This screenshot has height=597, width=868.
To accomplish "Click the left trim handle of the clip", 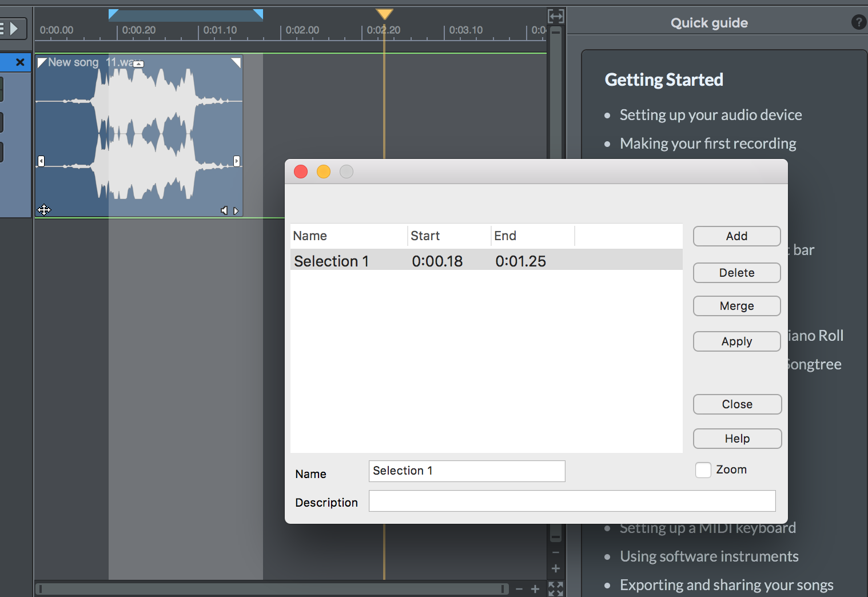I will coord(41,161).
